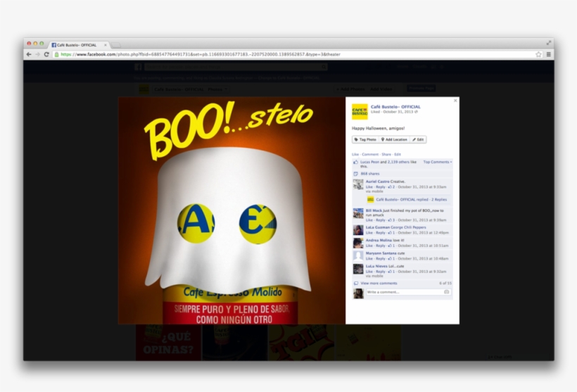
Task: Click the fullscreen arrows in the window corner
Action: [548, 43]
